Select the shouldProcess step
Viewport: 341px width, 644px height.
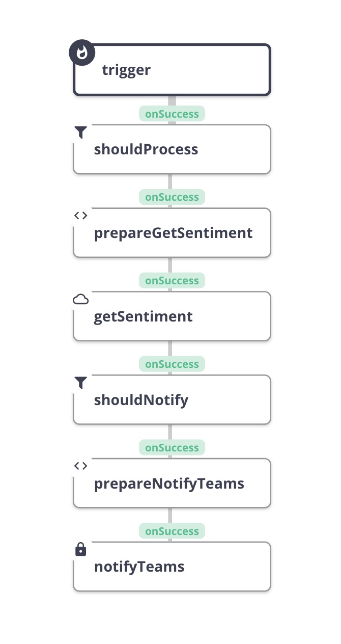(x=172, y=149)
